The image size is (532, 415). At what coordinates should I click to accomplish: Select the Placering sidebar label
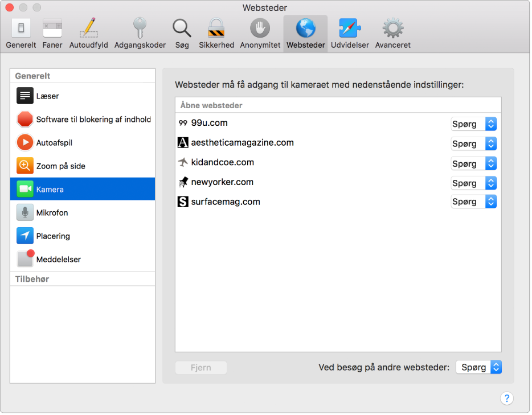point(54,236)
